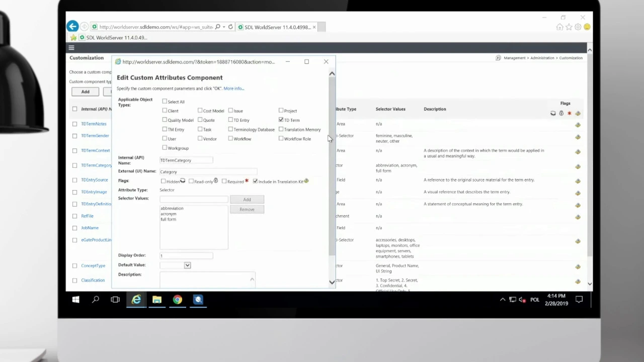Click the kit flag icon in TDTermContext row
Screen dimensions: 644x362
click(578, 151)
